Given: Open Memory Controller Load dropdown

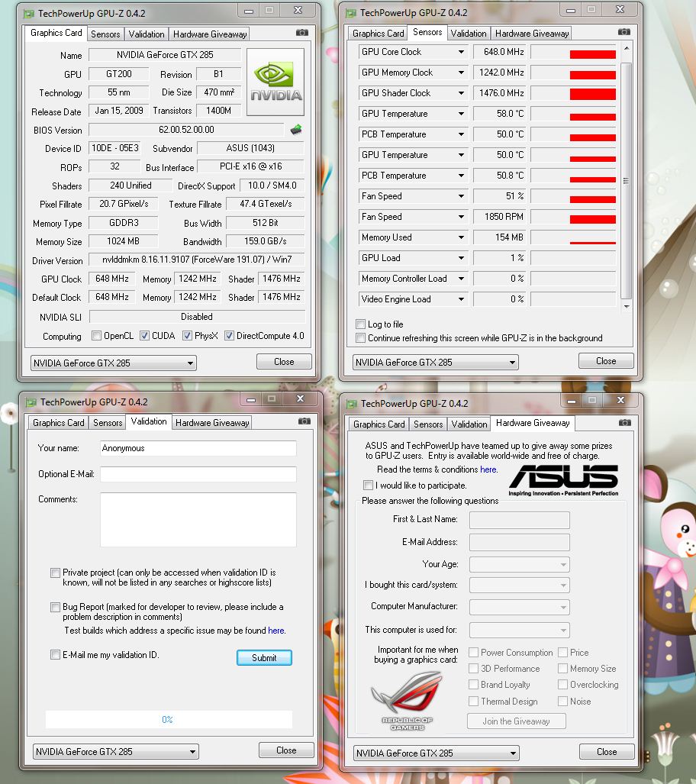Looking at the screenshot, I should pos(461,279).
